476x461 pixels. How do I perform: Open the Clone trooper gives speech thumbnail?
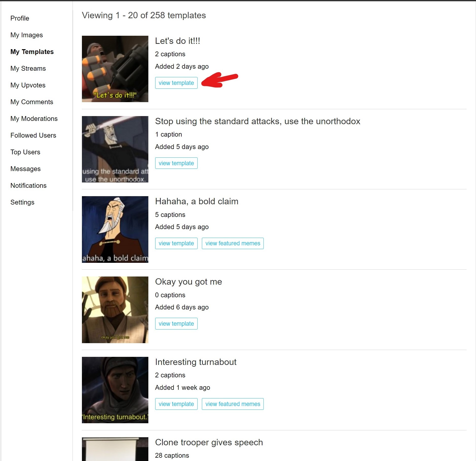[115, 449]
